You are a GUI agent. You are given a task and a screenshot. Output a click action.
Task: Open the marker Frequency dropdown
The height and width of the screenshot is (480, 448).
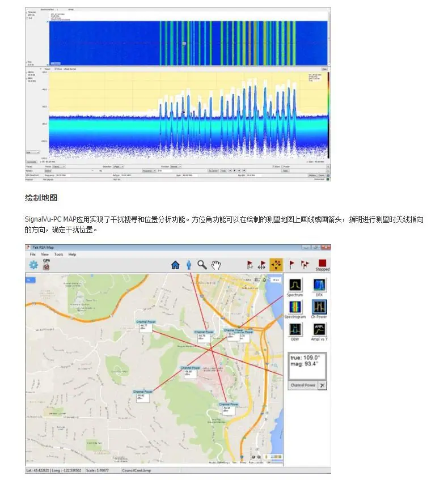point(149,171)
